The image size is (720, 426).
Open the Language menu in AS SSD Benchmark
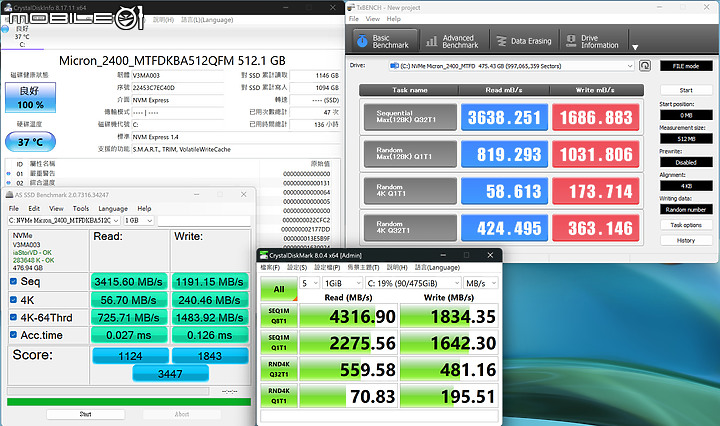(113, 208)
